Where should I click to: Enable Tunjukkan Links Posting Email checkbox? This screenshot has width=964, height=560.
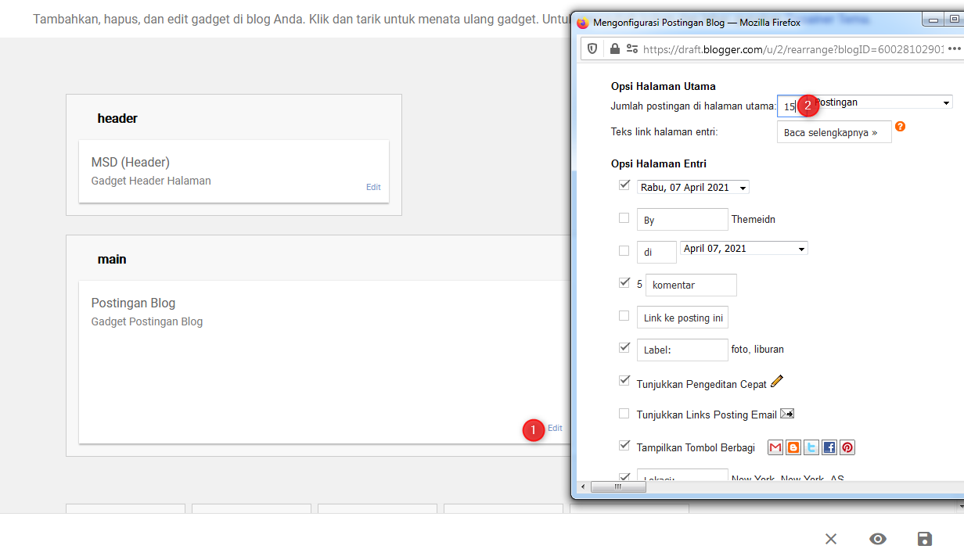[x=624, y=414]
